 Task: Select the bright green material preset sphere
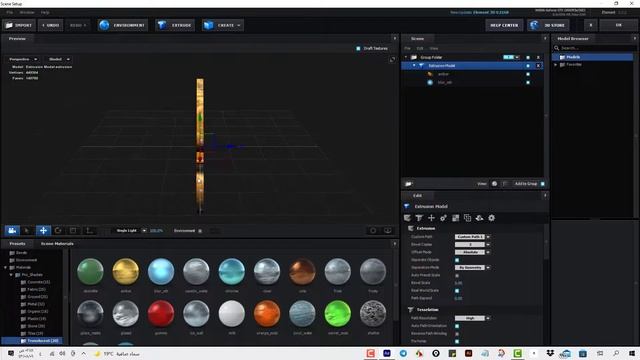pyautogui.click(x=338, y=313)
